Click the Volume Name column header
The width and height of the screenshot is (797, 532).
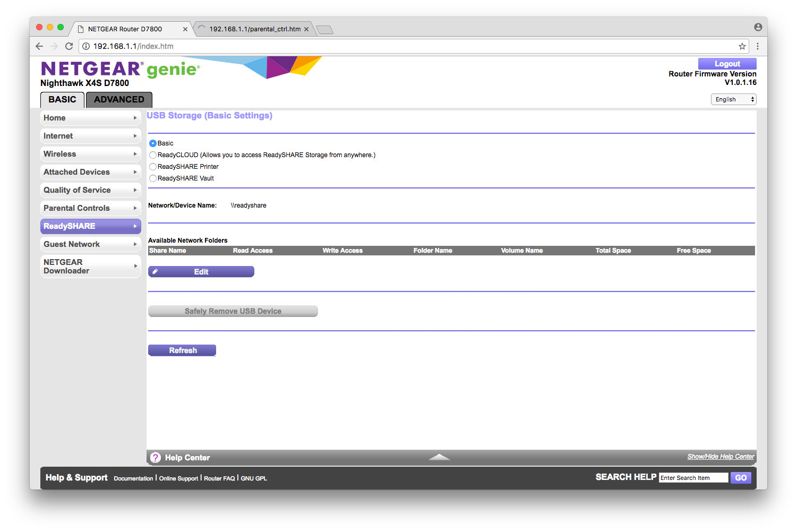[x=522, y=251]
